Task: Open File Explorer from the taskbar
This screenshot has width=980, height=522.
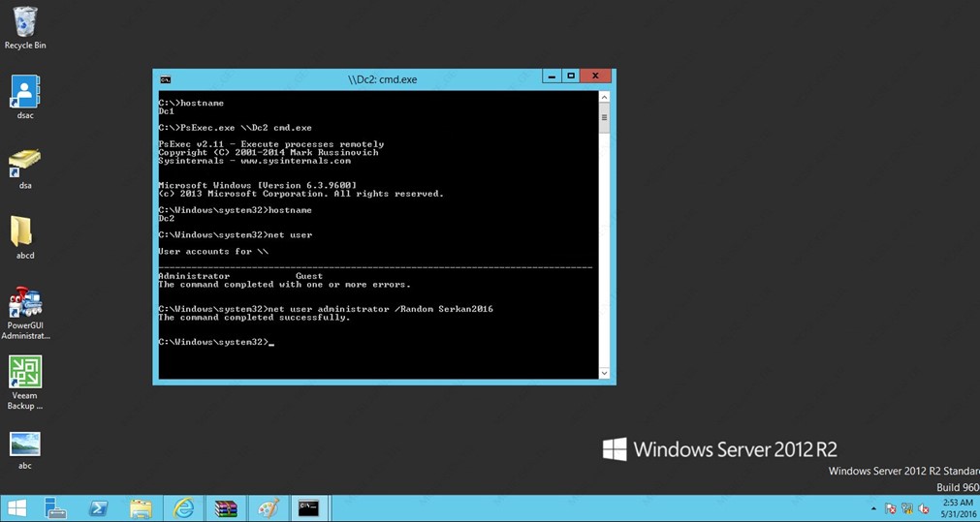Action: coord(140,508)
